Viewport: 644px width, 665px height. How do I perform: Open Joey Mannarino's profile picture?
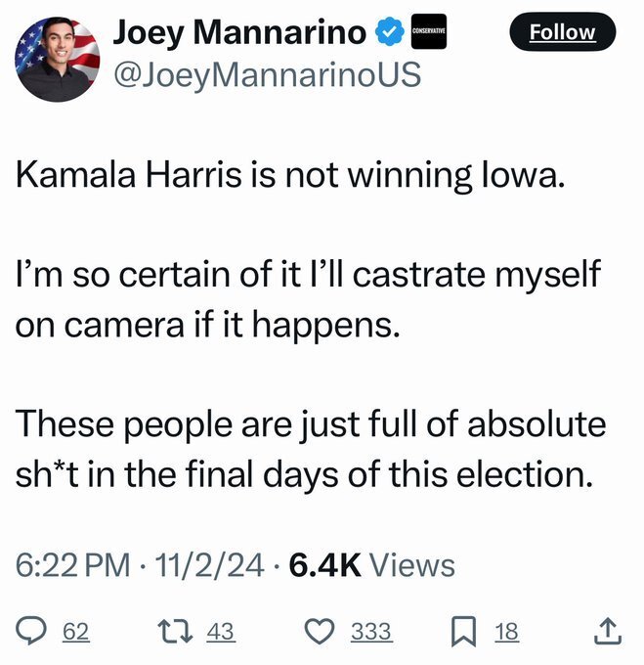coord(57,60)
